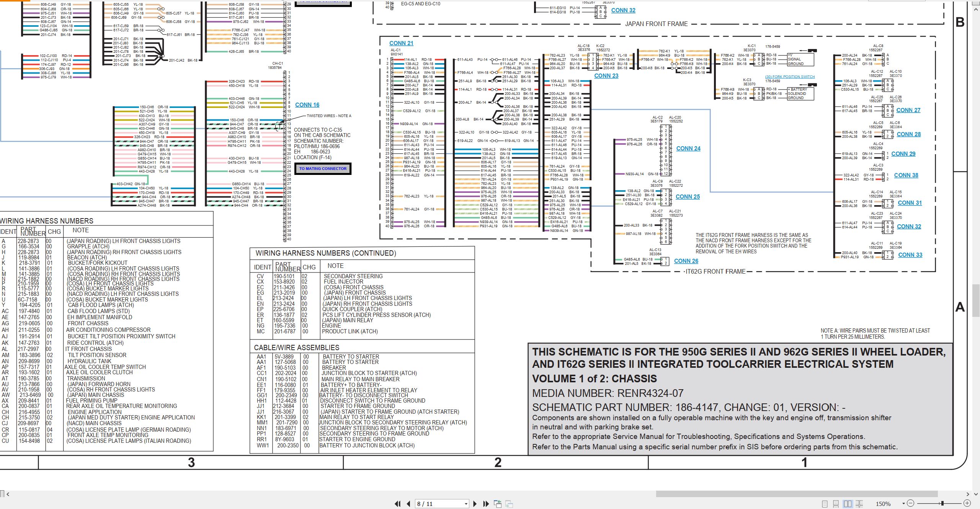Click the zoom in plus button

(967, 503)
